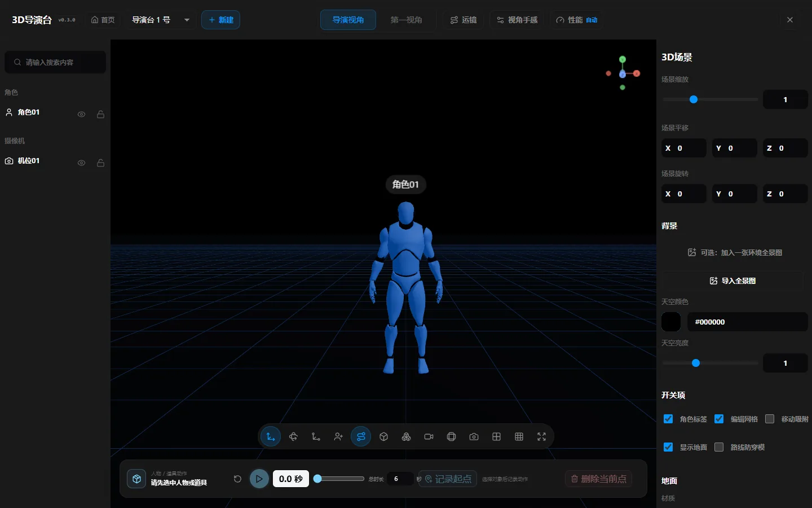The height and width of the screenshot is (508, 812).
Task: Toggle lock icon for 角色01
Action: click(x=100, y=115)
